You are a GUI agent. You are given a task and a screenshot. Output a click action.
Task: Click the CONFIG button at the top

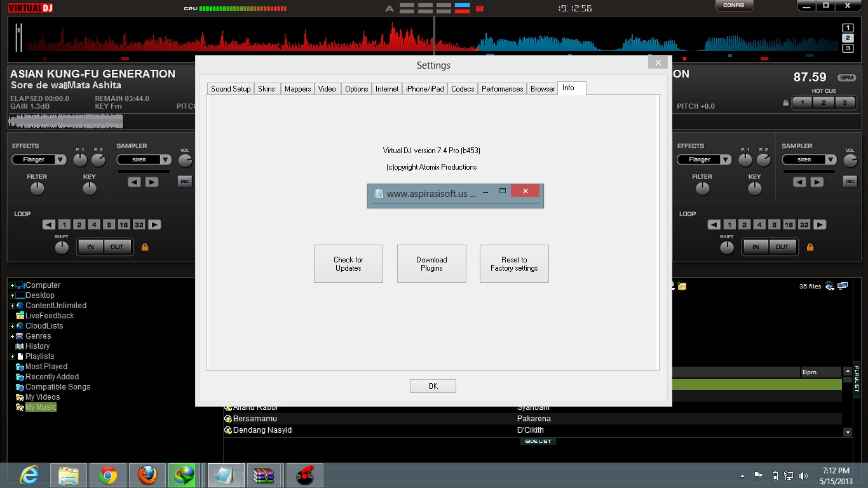734,5
